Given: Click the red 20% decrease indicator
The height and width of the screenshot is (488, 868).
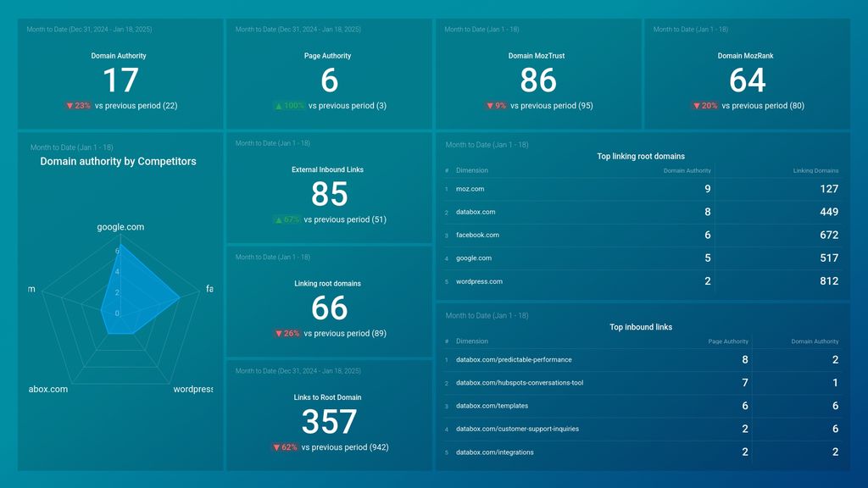Looking at the screenshot, I should (705, 106).
